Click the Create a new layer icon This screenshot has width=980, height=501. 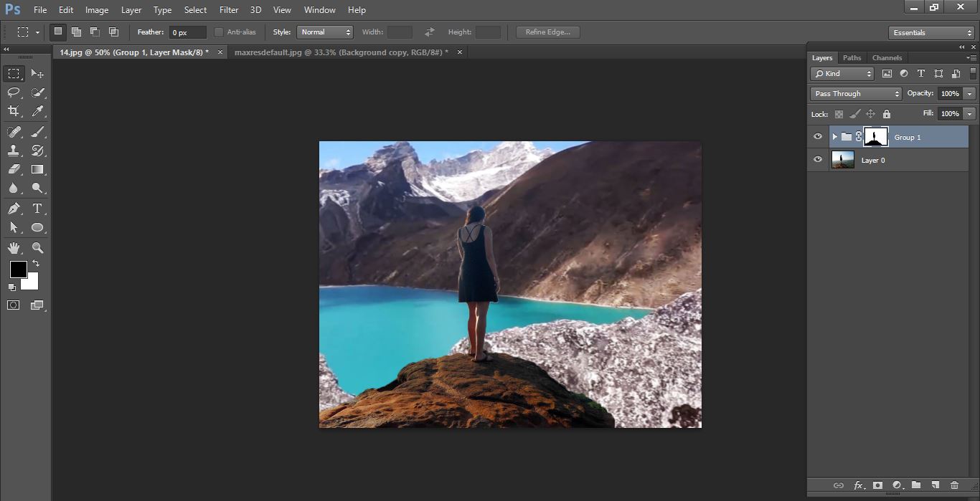[x=935, y=485]
